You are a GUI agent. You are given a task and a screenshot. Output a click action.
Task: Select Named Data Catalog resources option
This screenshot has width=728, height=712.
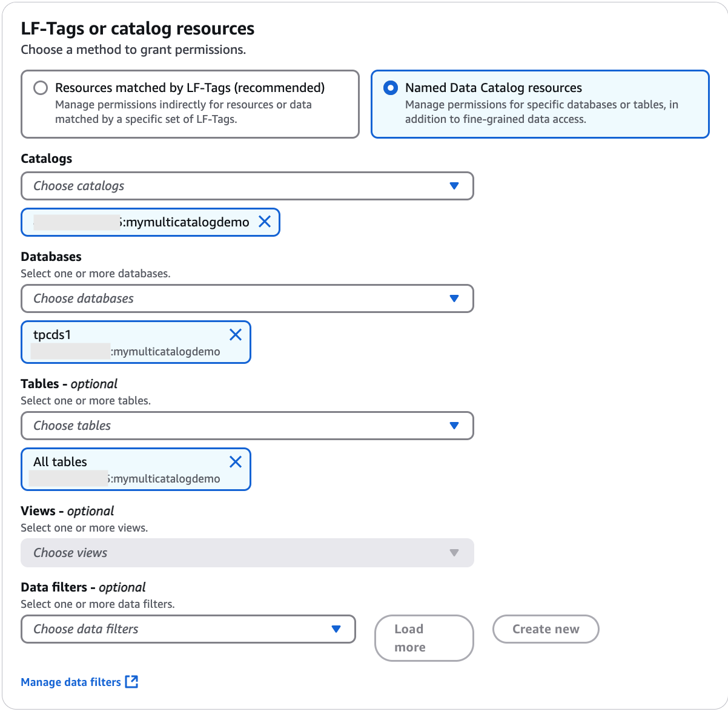pyautogui.click(x=391, y=87)
